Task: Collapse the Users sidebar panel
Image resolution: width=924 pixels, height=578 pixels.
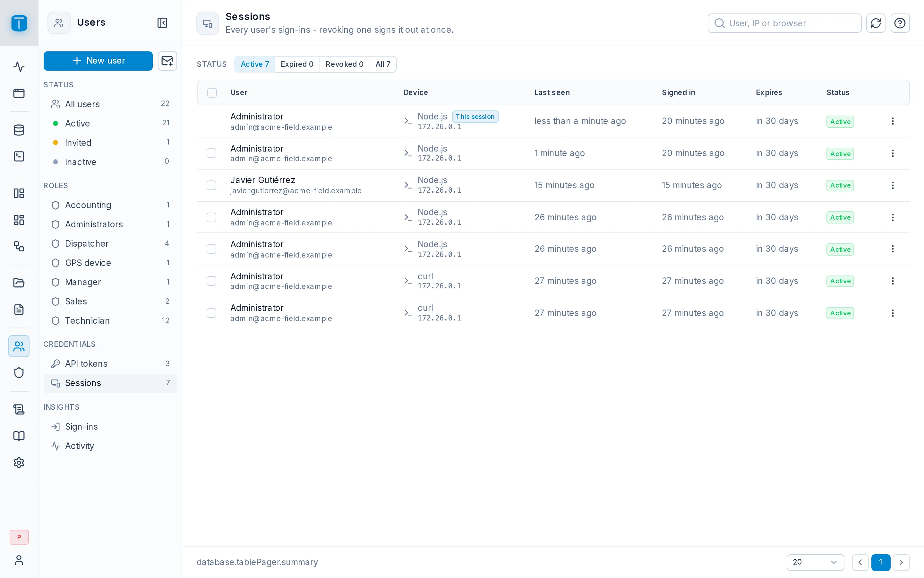Action: point(162,22)
